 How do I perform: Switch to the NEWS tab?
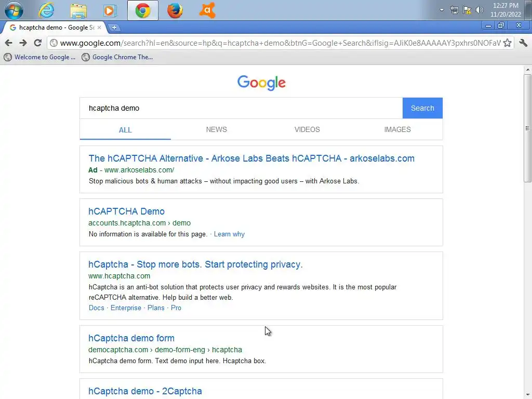217,129
